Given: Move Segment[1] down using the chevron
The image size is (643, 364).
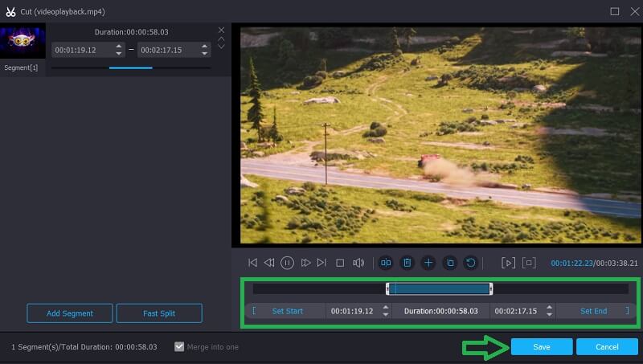Looking at the screenshot, I should [221, 47].
